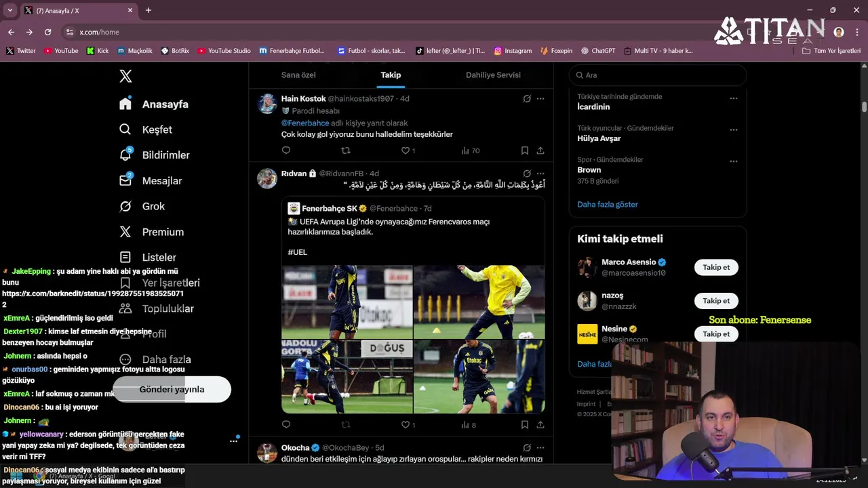Open Tüm Yer İşaretleri bookmarks folder

(x=831, y=51)
